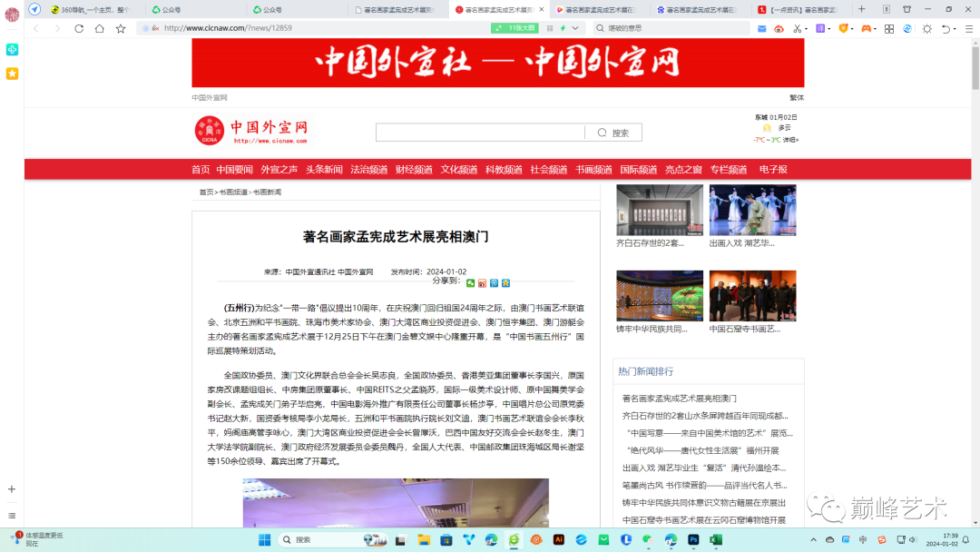Toggle night mode with the sun icon
Image resolution: width=980 pixels, height=552 pixels.
[927, 28]
